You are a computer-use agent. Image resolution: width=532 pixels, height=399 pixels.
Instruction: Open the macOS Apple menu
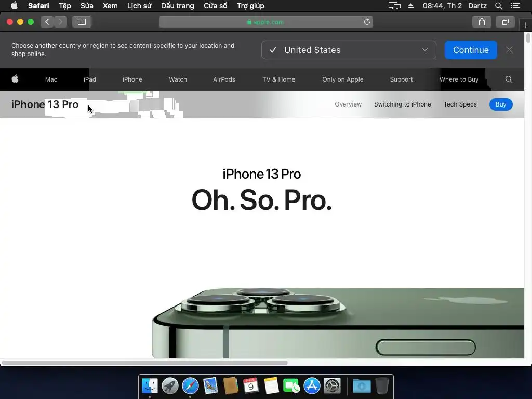click(14, 6)
